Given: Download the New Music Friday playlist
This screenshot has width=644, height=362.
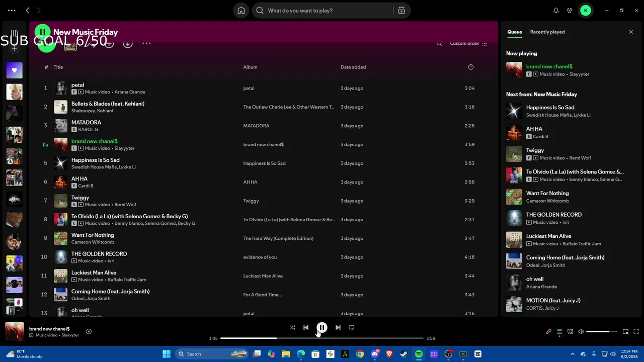Looking at the screenshot, I should [x=128, y=44].
